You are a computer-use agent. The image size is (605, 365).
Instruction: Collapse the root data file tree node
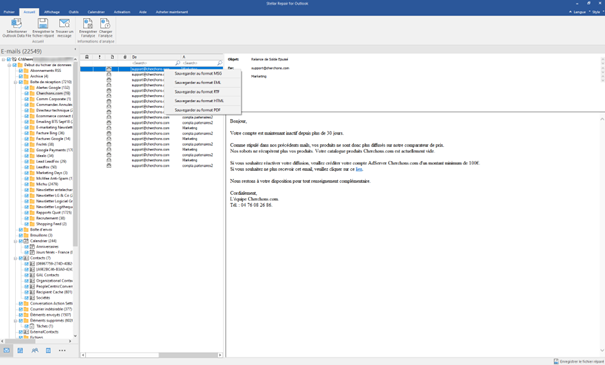3,59
